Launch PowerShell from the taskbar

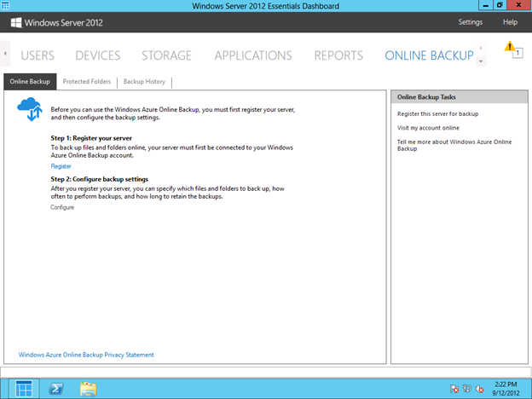point(56,389)
